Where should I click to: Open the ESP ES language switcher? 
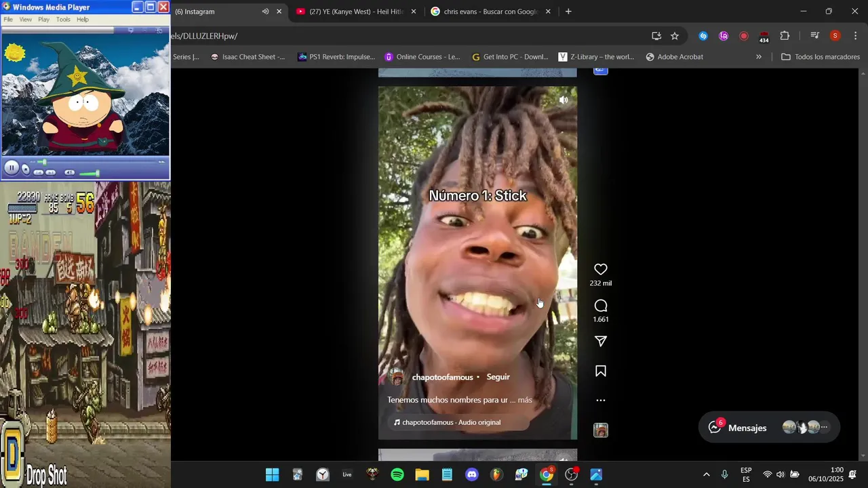(x=746, y=474)
